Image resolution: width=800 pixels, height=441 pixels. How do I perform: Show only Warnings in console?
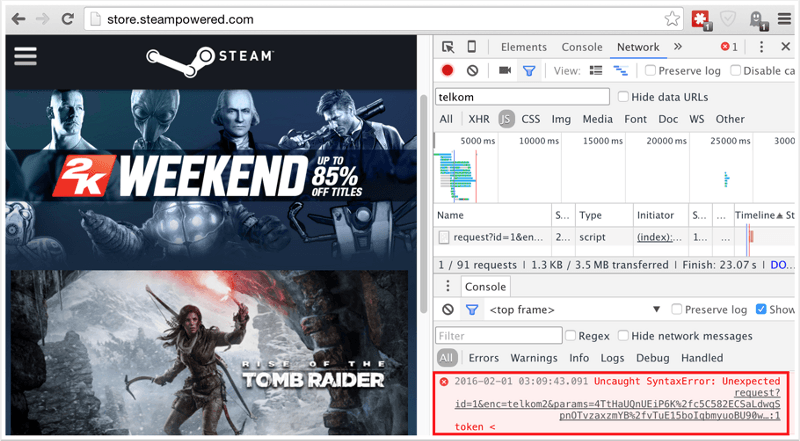coord(534,358)
